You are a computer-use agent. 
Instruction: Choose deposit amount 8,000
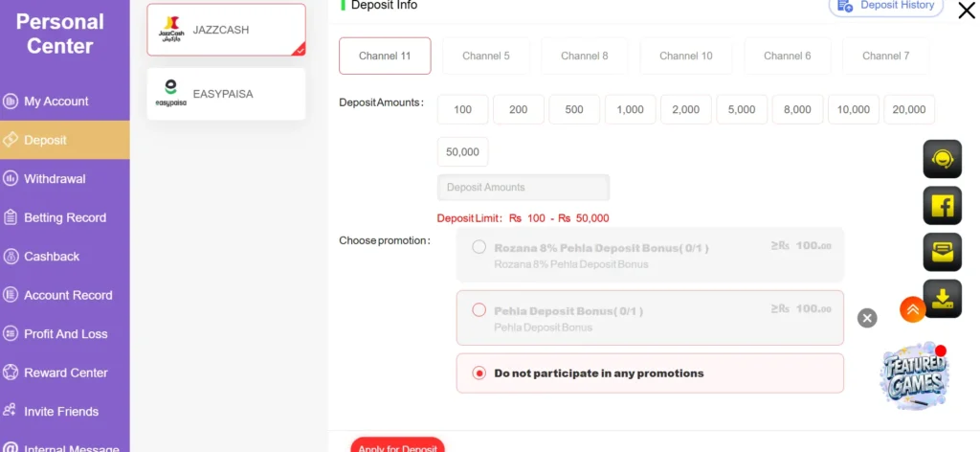[797, 109]
